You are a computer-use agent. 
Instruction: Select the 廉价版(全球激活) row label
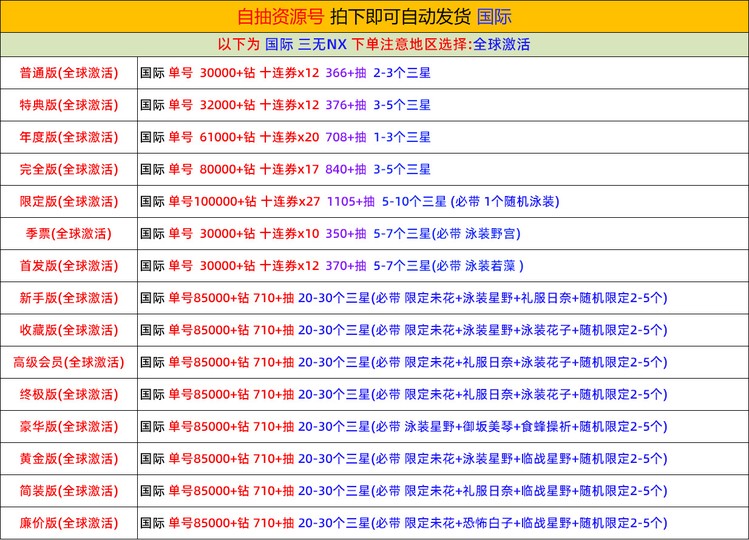click(69, 523)
